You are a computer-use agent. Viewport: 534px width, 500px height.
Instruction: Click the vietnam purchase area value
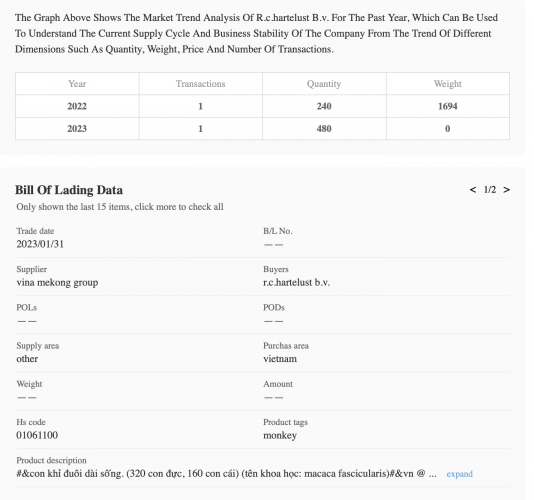(x=280, y=359)
